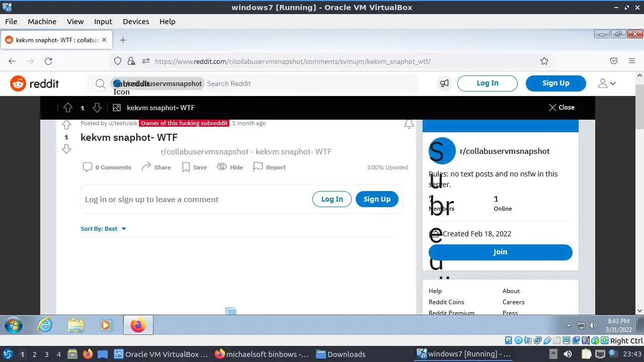644x362 pixels.
Task: Open the View menu
Action: [75, 22]
